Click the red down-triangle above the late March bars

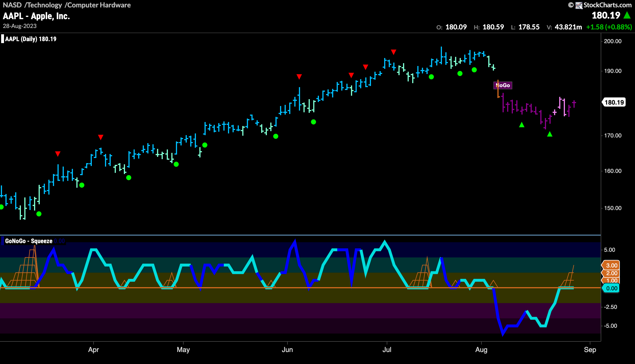coord(58,154)
